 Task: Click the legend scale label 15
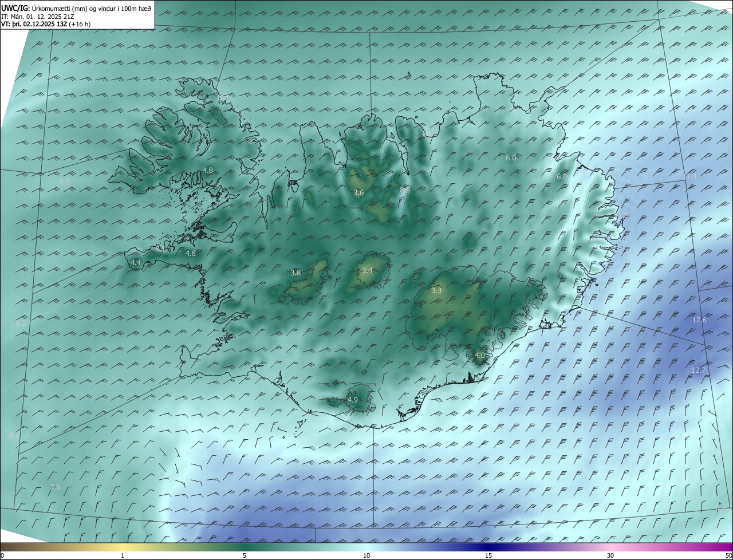click(488, 555)
